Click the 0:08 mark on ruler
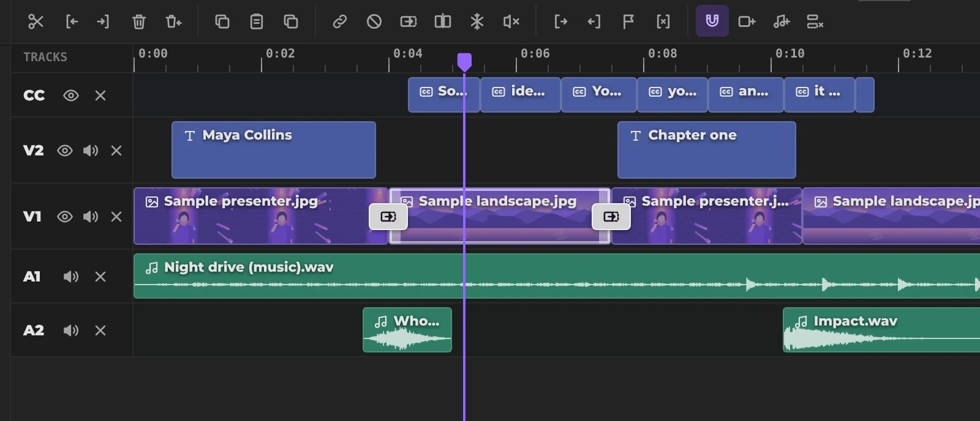 663,53
